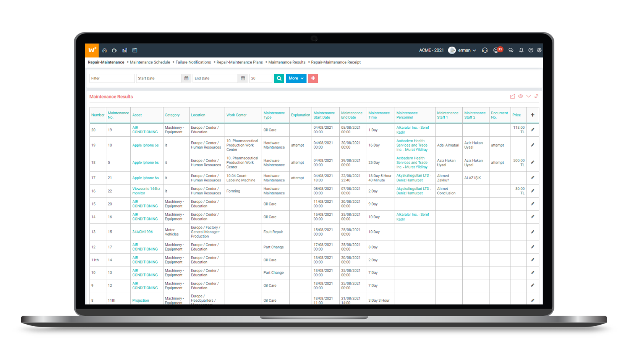This screenshot has height=364, width=630.
Task: Click the export icon in Maintenance Results
Action: click(512, 96)
